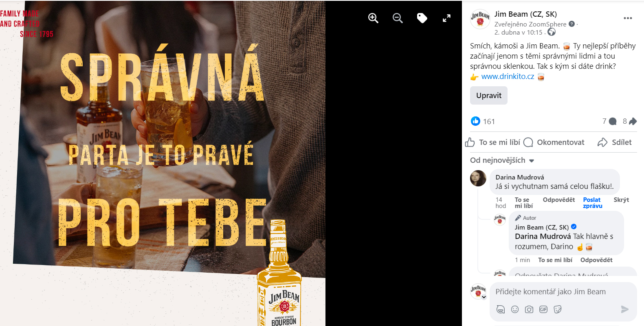
Task: Open 14 hod comment timestamp
Action: tap(501, 203)
